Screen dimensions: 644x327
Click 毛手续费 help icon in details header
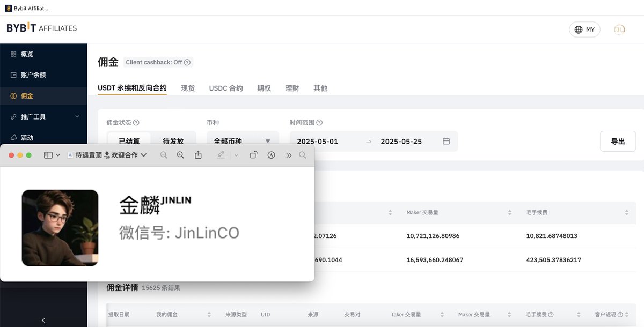(551, 315)
